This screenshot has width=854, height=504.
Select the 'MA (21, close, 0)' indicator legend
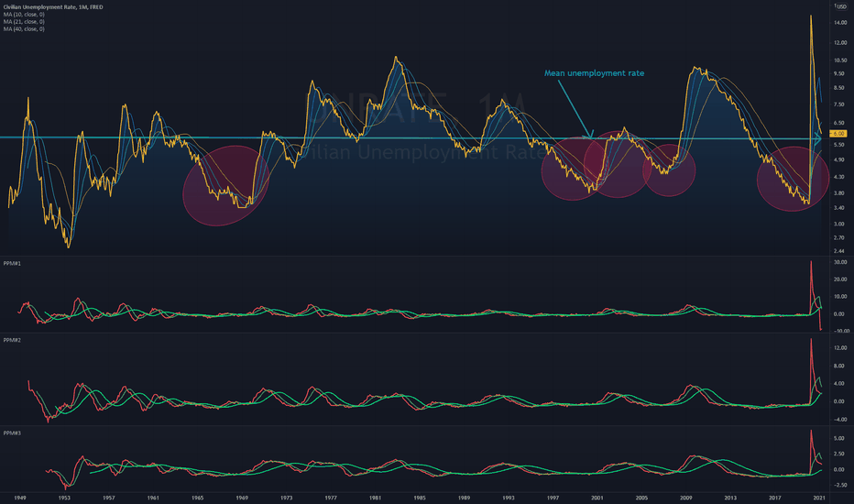(x=24, y=22)
